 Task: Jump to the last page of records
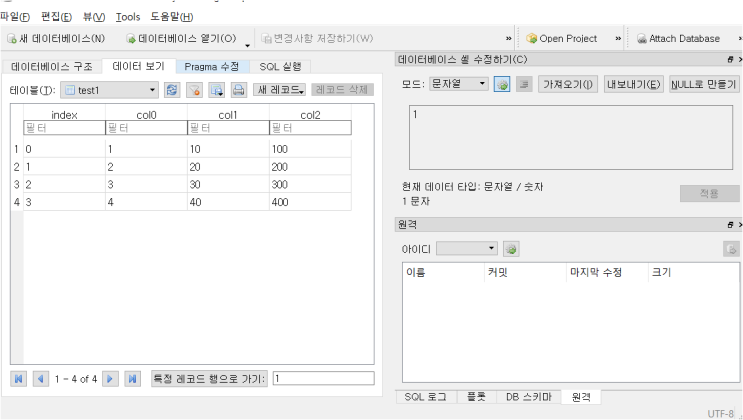point(132,379)
